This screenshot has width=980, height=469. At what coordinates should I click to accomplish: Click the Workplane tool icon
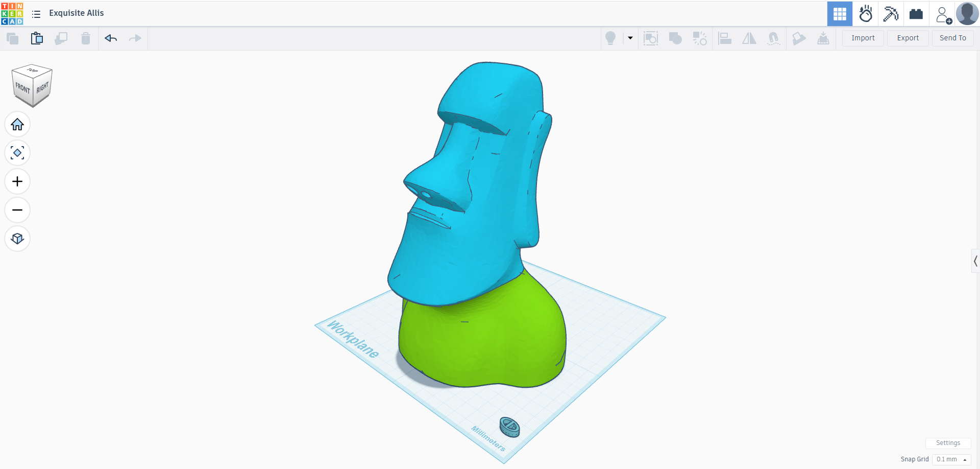click(823, 38)
